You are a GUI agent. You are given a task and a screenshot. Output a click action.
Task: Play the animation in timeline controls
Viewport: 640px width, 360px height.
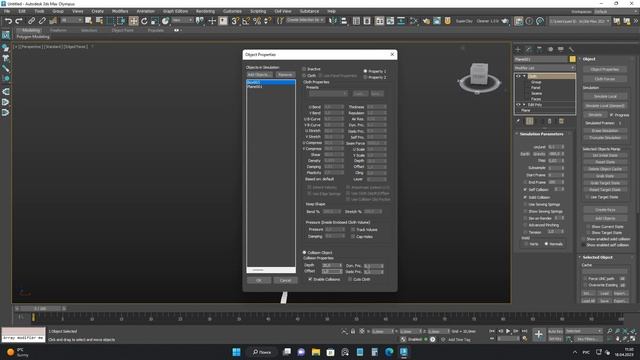tap(508, 331)
